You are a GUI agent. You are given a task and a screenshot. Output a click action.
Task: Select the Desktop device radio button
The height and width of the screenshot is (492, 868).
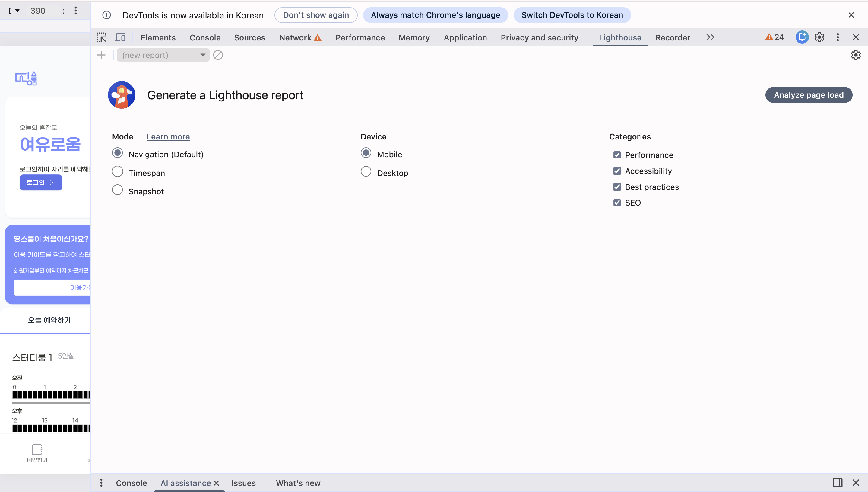click(366, 172)
